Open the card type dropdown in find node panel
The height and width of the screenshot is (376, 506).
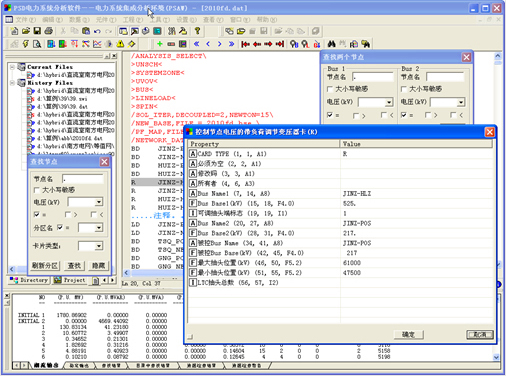99,246
